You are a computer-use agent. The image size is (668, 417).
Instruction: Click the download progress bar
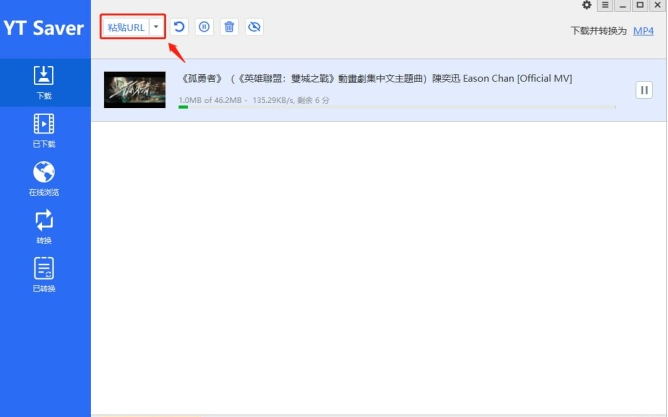click(x=396, y=107)
